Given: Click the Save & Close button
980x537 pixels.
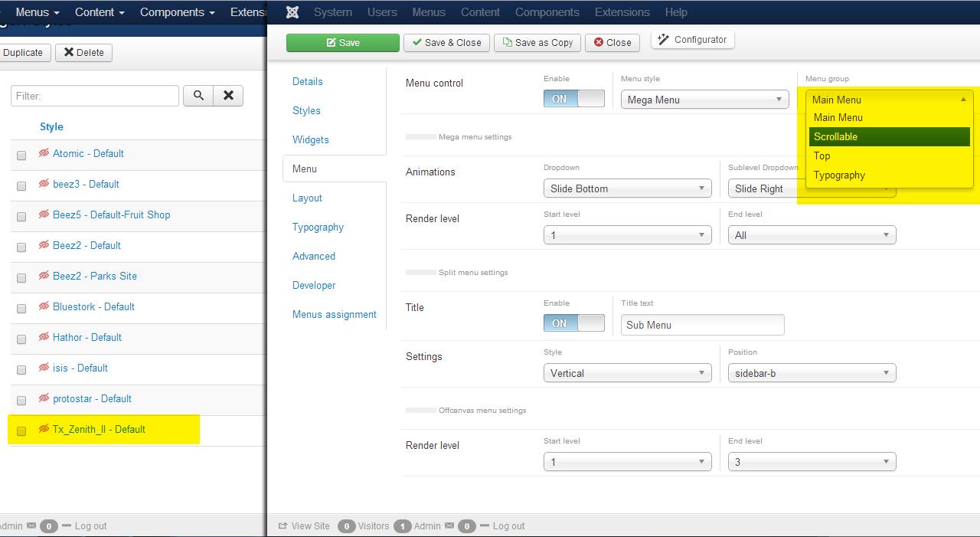Looking at the screenshot, I should pyautogui.click(x=446, y=43).
